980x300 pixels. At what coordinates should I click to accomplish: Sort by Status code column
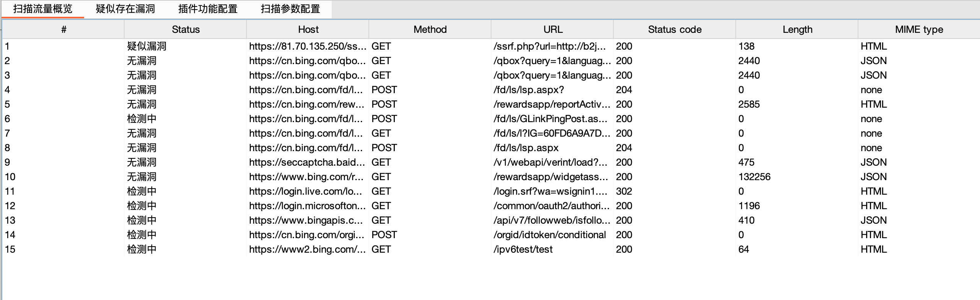pyautogui.click(x=674, y=29)
